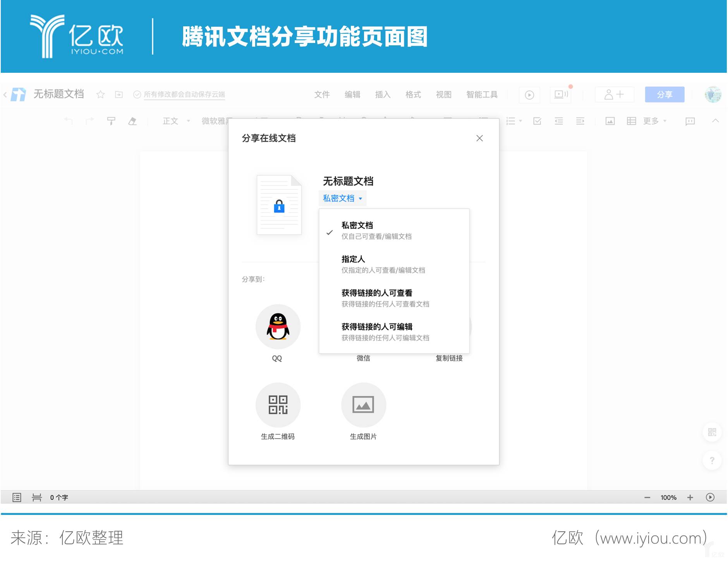Click the 0 个字 word count
The height and width of the screenshot is (561, 728).
[59, 498]
